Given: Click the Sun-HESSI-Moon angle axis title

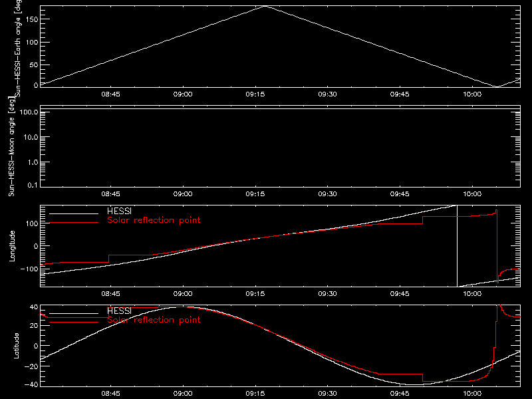Looking at the screenshot, I should pos(11,146).
